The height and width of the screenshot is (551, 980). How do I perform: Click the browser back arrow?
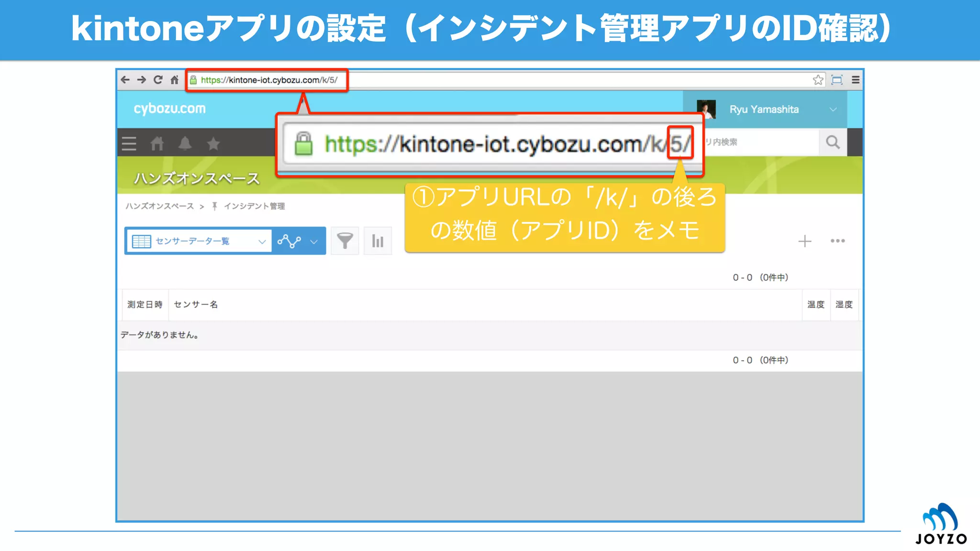125,80
